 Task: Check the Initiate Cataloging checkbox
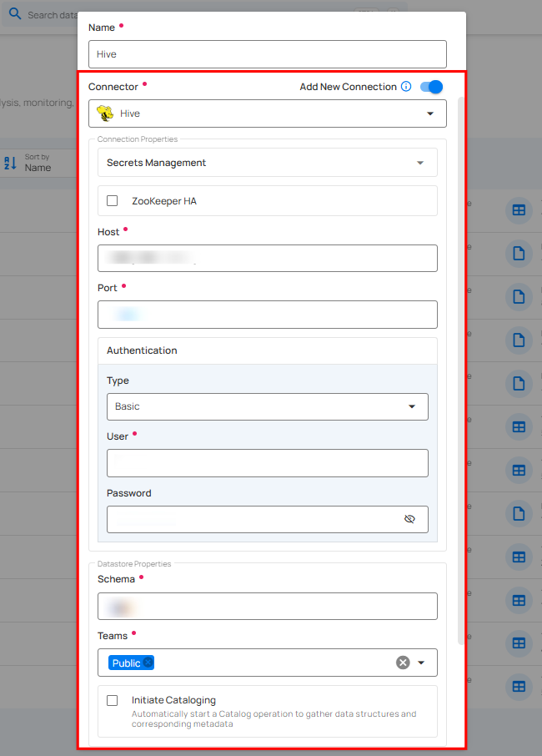(113, 700)
